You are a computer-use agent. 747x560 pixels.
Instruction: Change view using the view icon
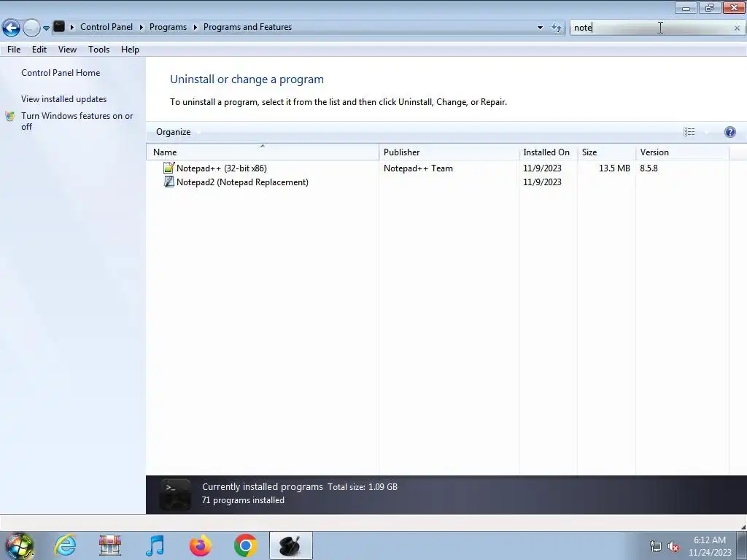click(x=689, y=132)
